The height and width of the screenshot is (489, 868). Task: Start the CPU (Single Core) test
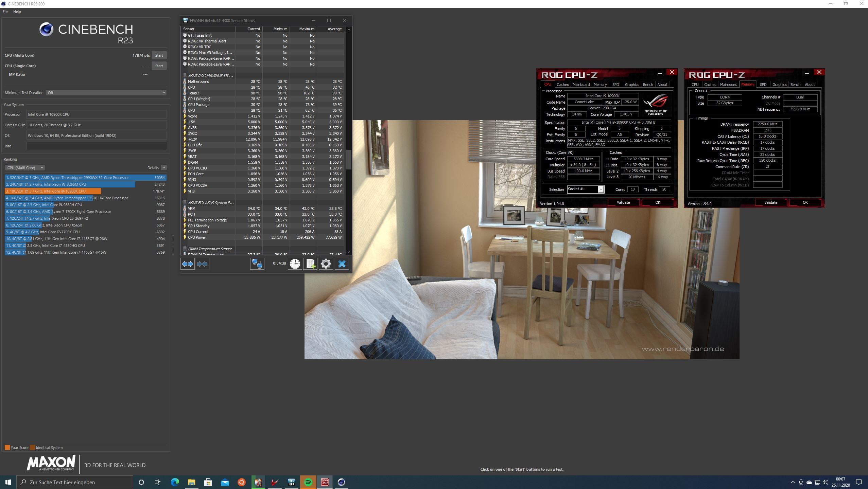(x=159, y=66)
